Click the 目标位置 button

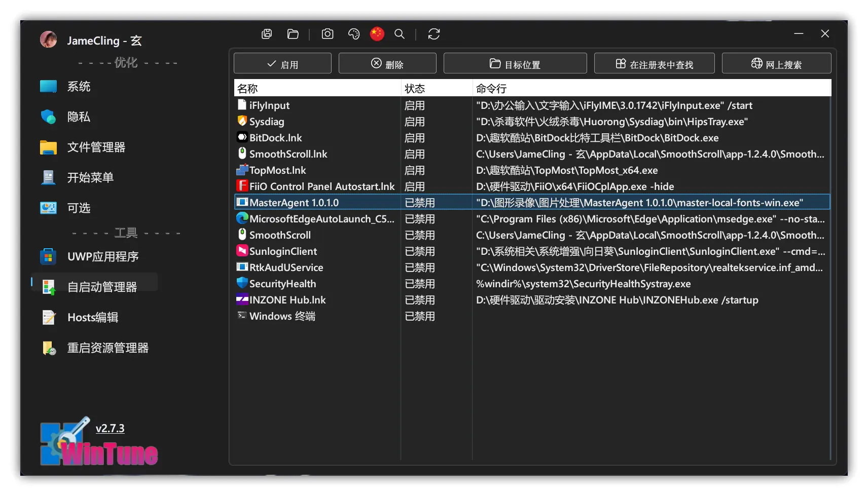point(515,64)
